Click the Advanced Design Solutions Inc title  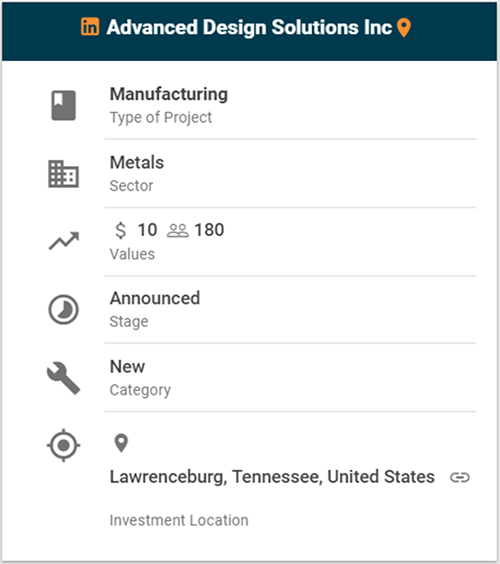point(249,27)
